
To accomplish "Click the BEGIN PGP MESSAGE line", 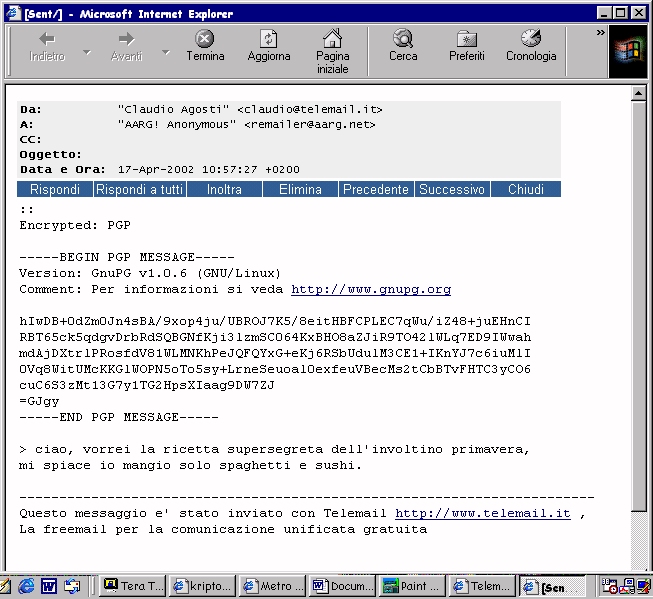I will [127, 257].
